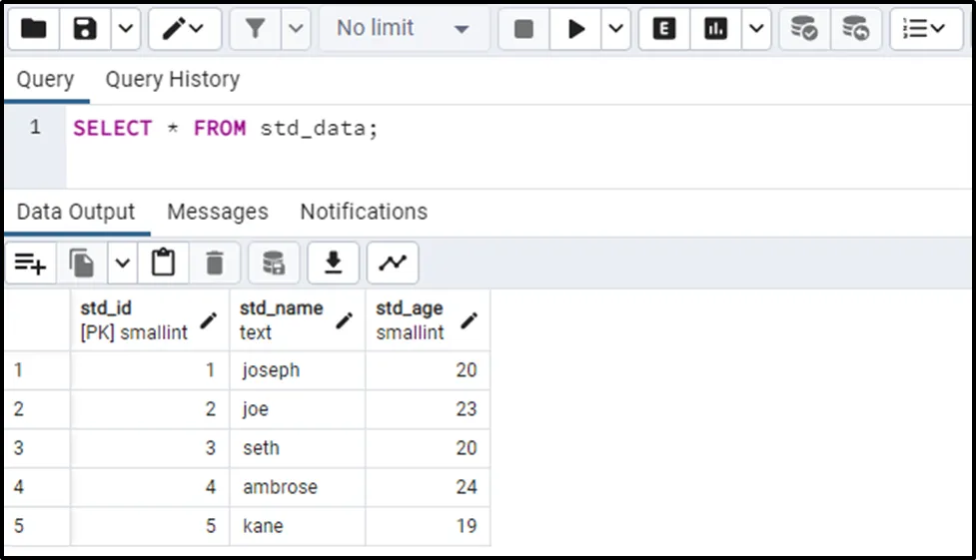The image size is (976, 560).
Task: Switch to the Query History tab
Action: click(x=172, y=80)
